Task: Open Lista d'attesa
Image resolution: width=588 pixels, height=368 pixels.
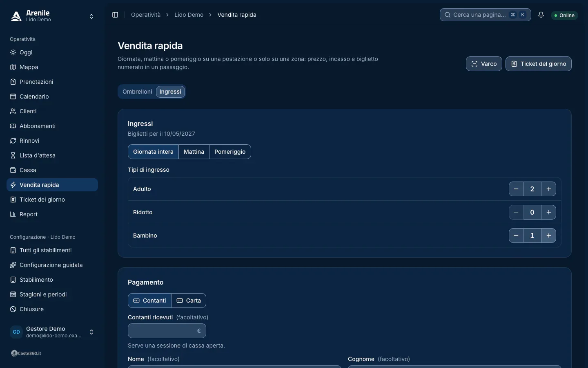Action: 52,155
